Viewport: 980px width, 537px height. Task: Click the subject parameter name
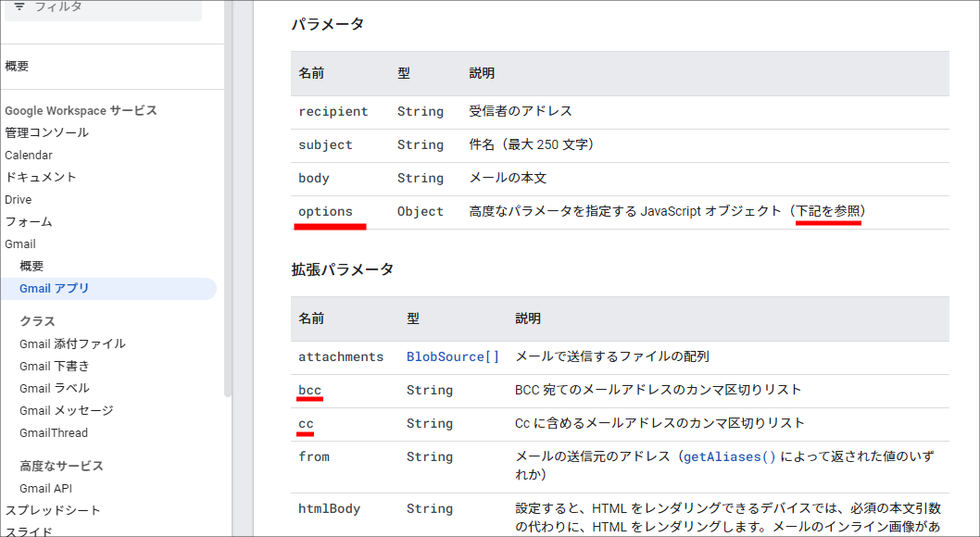325,144
